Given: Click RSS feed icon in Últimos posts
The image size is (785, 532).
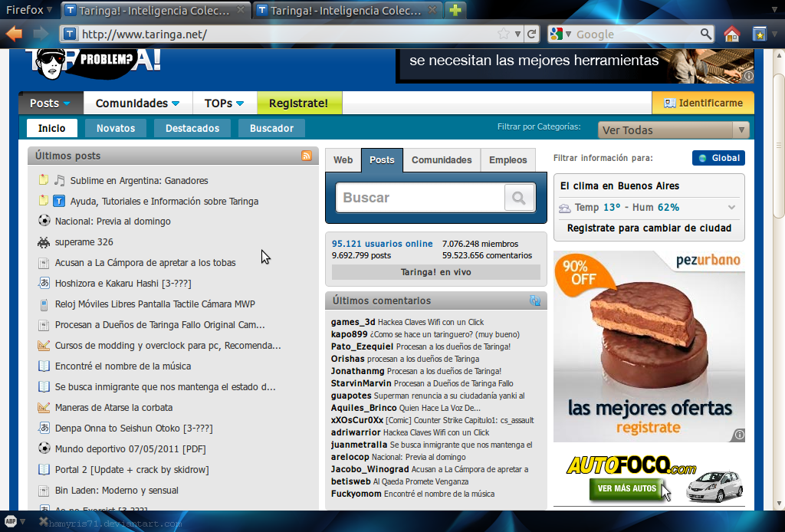Looking at the screenshot, I should pos(307,156).
